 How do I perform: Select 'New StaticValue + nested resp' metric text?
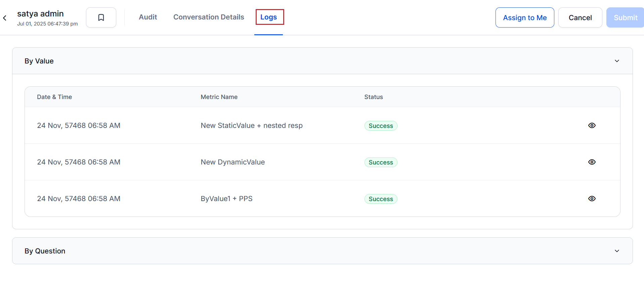pos(252,126)
